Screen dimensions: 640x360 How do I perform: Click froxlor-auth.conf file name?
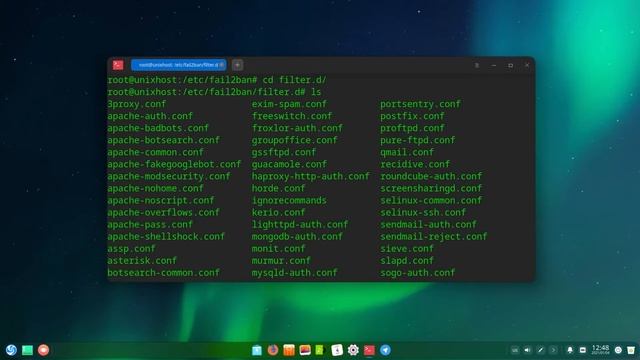point(297,128)
